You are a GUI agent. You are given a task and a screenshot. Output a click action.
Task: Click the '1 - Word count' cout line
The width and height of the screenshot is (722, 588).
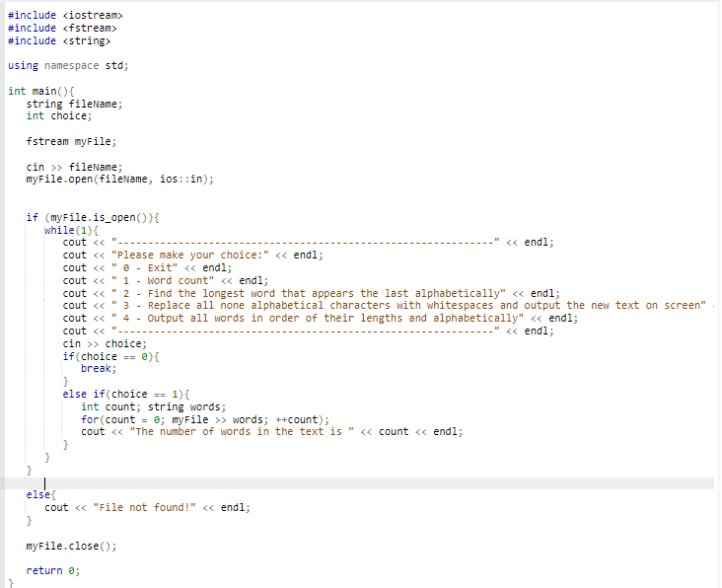point(166,281)
